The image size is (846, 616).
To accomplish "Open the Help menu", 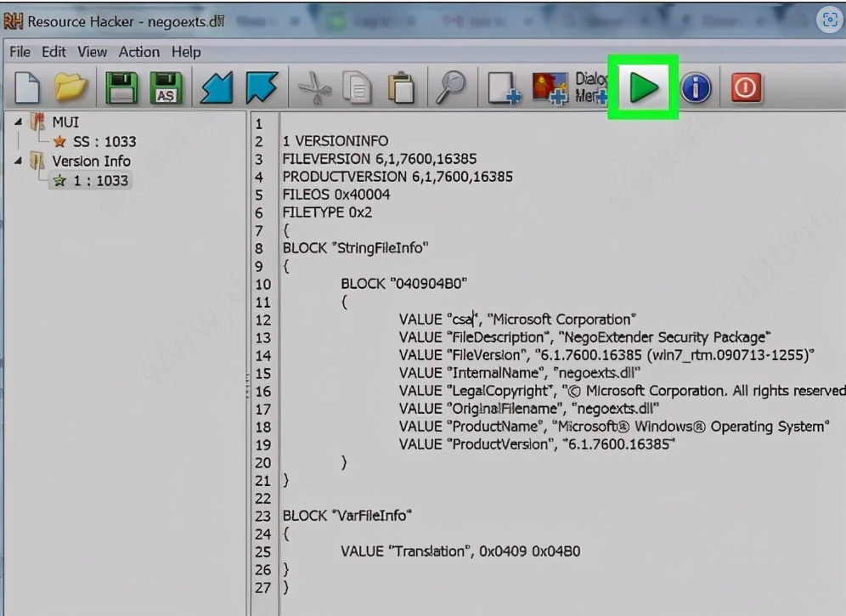I will [x=186, y=52].
